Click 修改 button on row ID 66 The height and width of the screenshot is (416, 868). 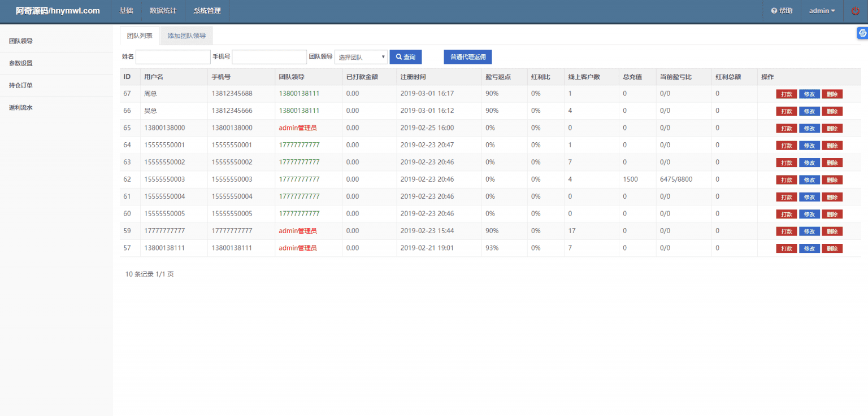(809, 111)
